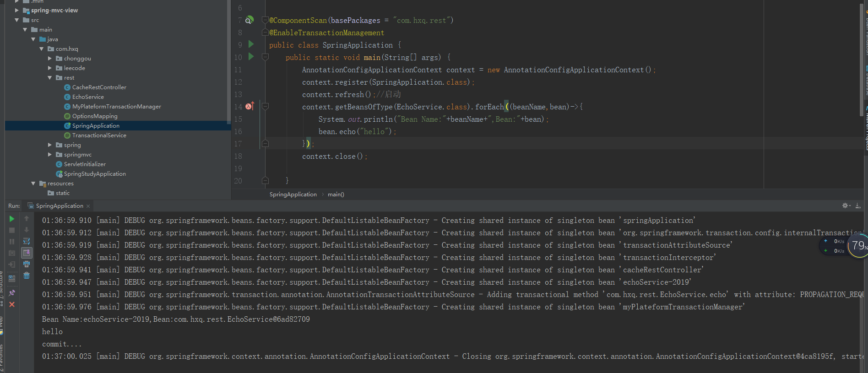Click the Restore layout icon in Run toolbar
Screen dimensions: 868x373
[x=12, y=278]
